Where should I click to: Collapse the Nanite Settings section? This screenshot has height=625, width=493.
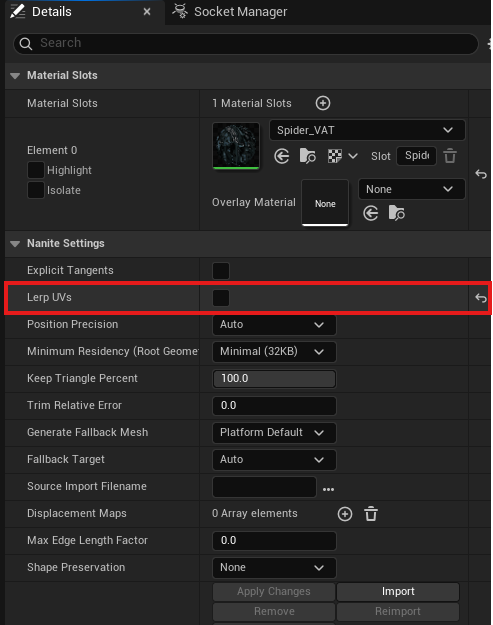[15, 244]
